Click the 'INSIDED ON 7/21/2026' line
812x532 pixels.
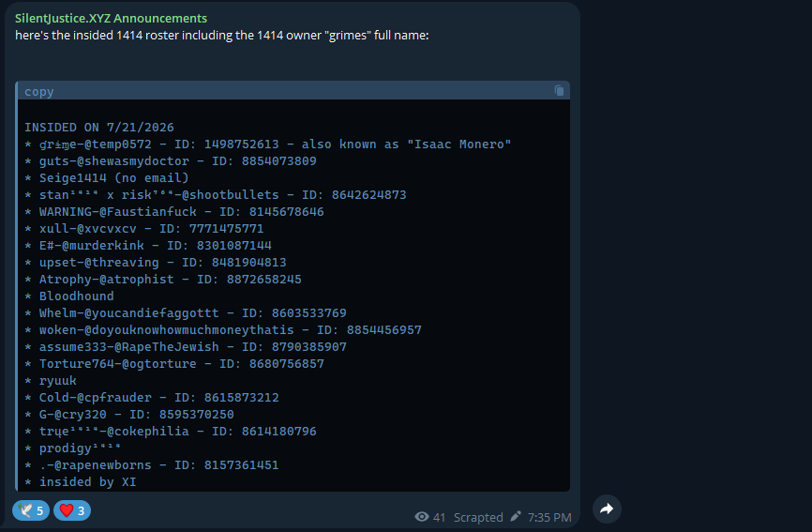98,128
